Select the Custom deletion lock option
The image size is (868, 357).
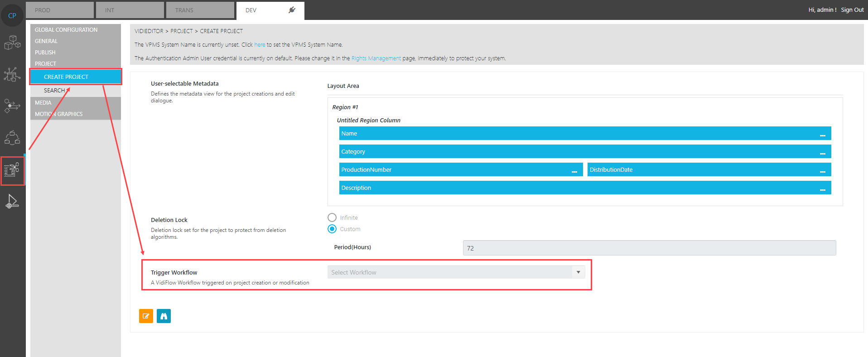(x=332, y=229)
